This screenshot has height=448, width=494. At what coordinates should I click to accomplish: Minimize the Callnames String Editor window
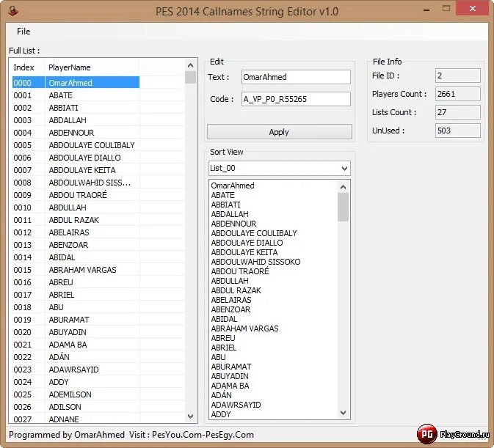coord(426,10)
